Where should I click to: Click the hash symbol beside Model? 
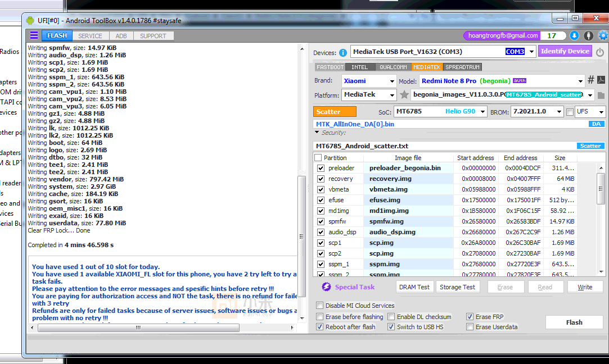(x=591, y=80)
